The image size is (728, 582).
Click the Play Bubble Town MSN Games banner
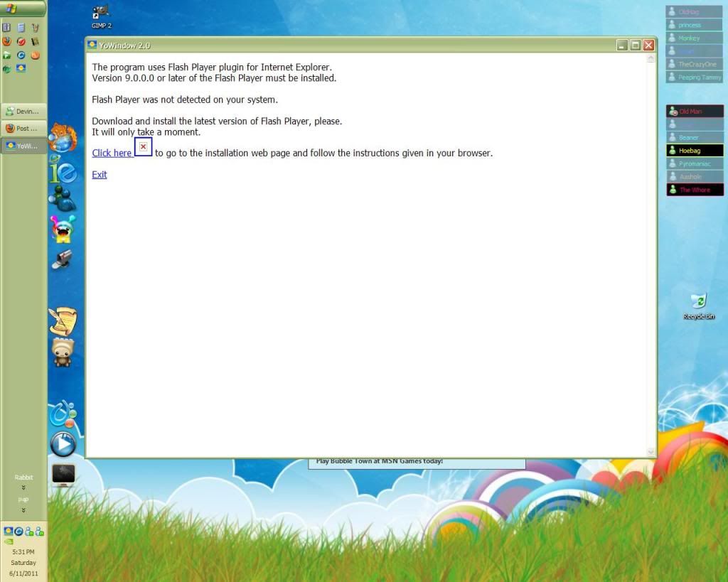[417, 463]
